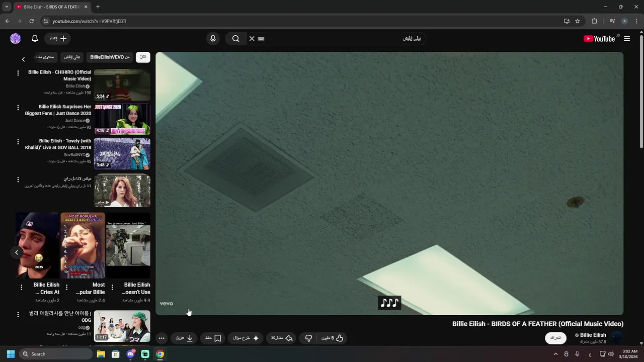This screenshot has height=362, width=644.
Task: Go to the YouTube home logo
Action: [x=599, y=39]
